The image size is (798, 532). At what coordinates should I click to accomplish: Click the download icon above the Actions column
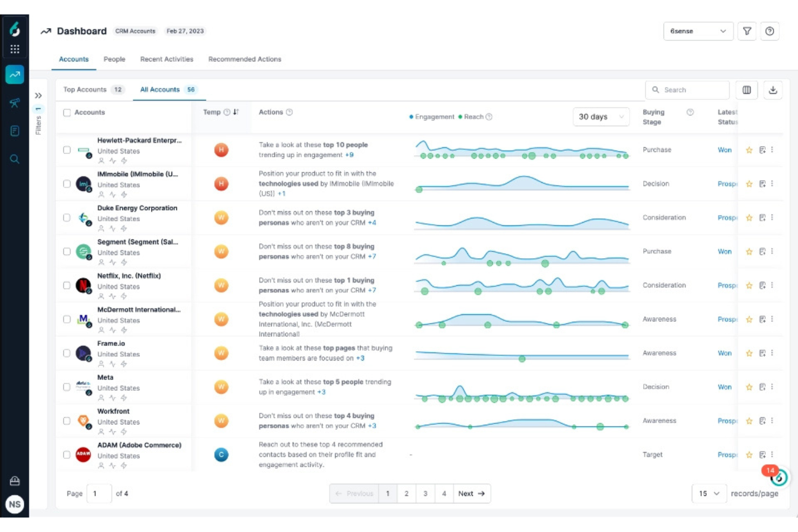point(773,90)
